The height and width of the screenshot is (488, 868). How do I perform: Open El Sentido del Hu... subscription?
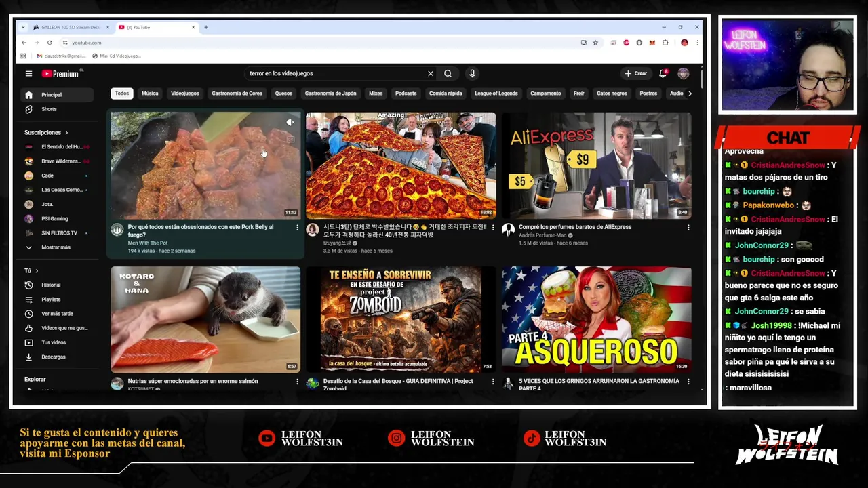(x=57, y=147)
